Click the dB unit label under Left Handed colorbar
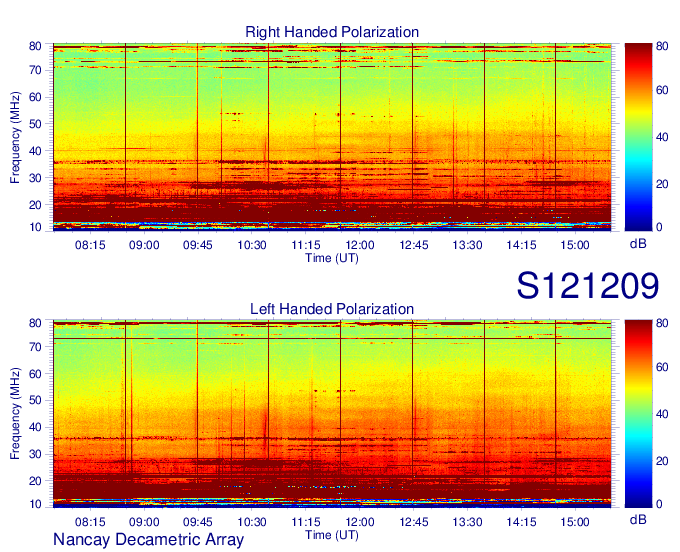Viewport: 680px width, 552px height. pos(638,519)
